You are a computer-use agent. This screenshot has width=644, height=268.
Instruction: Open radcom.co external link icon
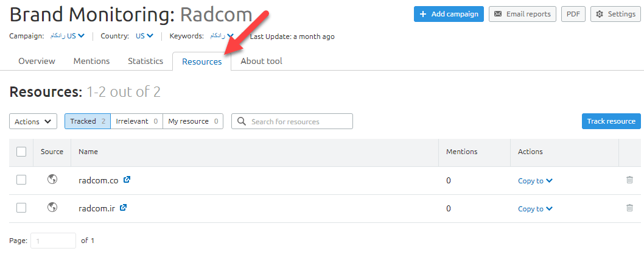[x=127, y=180]
